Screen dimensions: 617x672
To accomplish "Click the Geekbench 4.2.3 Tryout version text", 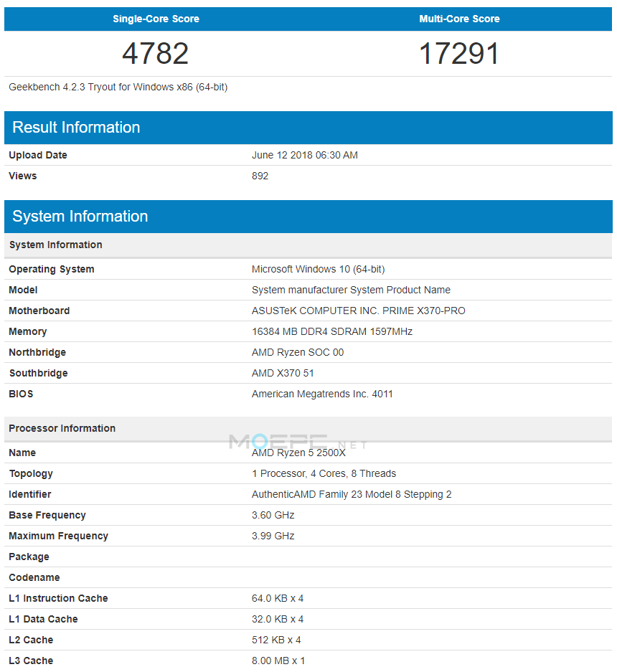I will click(x=118, y=87).
